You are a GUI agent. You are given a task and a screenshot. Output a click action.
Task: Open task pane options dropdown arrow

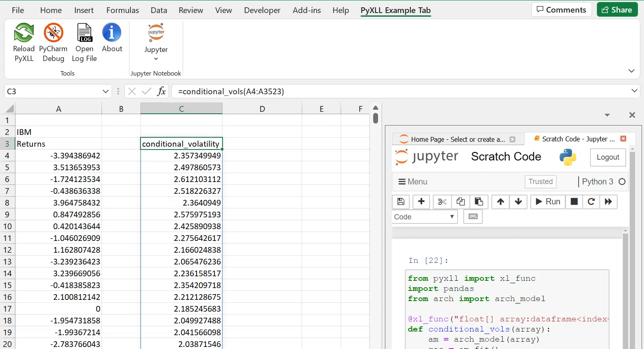[607, 115]
